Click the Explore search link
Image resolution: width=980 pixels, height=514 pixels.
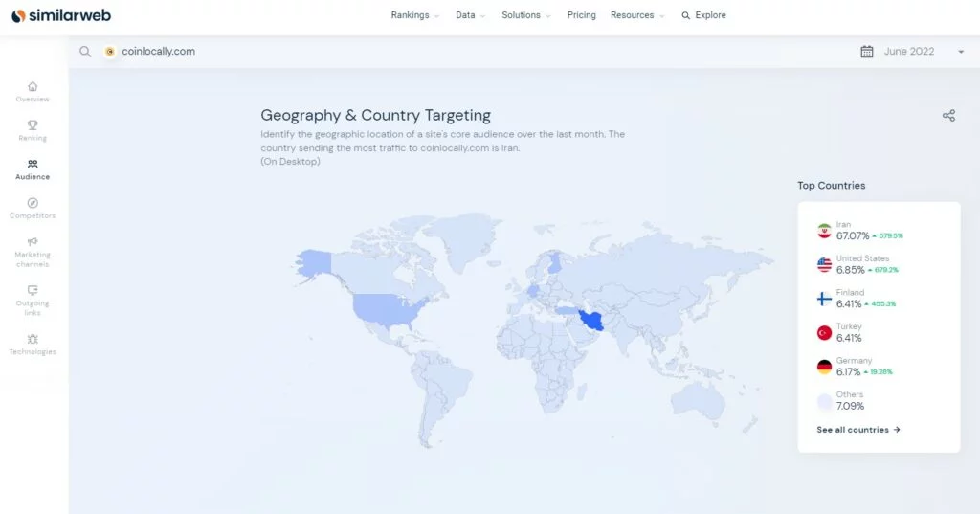click(x=703, y=15)
